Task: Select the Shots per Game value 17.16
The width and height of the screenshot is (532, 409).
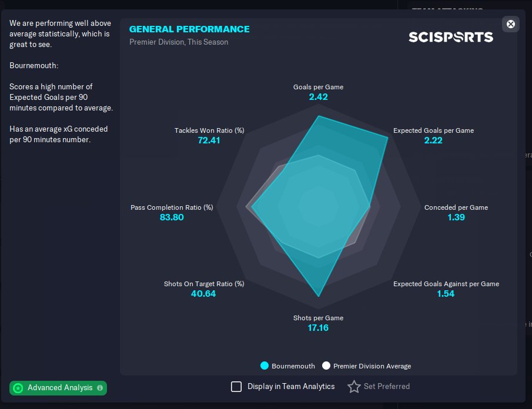Action: pos(318,328)
